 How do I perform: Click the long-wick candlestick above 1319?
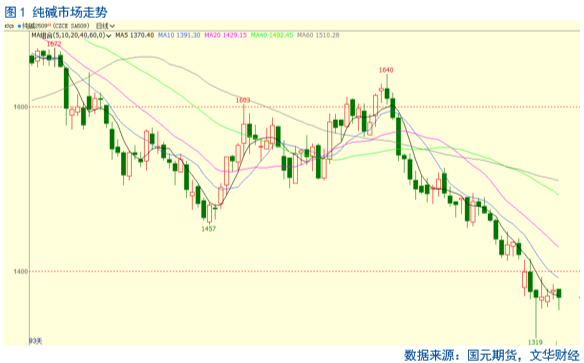click(x=536, y=313)
